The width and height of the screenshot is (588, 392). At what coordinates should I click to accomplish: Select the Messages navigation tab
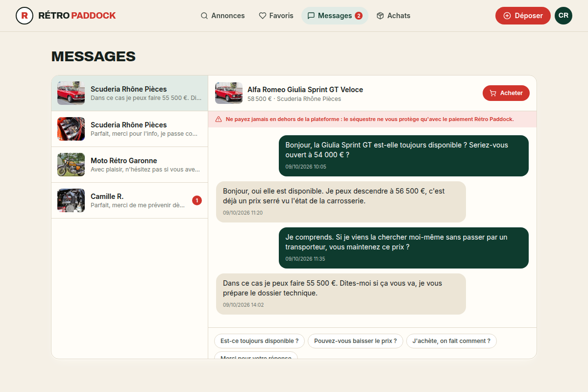(335, 16)
